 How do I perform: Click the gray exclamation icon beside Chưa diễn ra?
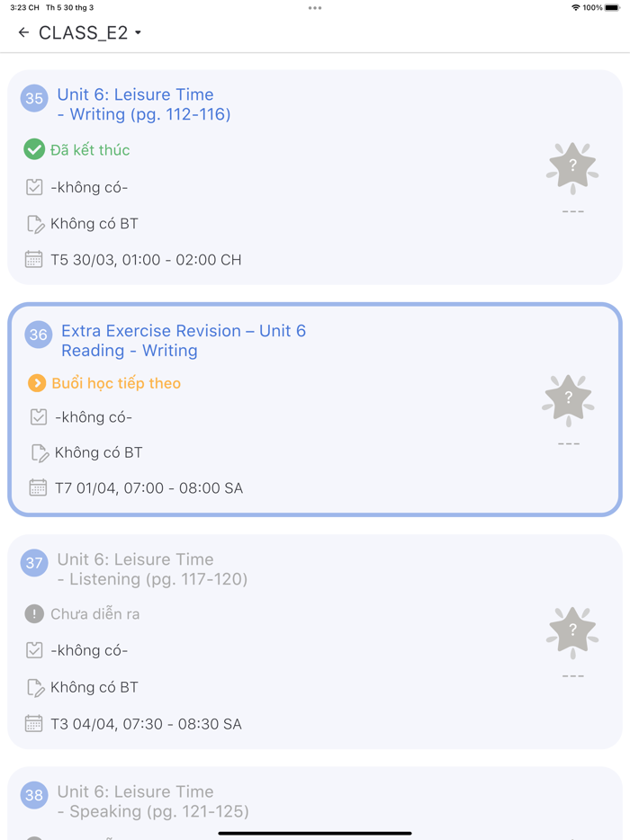click(x=33, y=614)
